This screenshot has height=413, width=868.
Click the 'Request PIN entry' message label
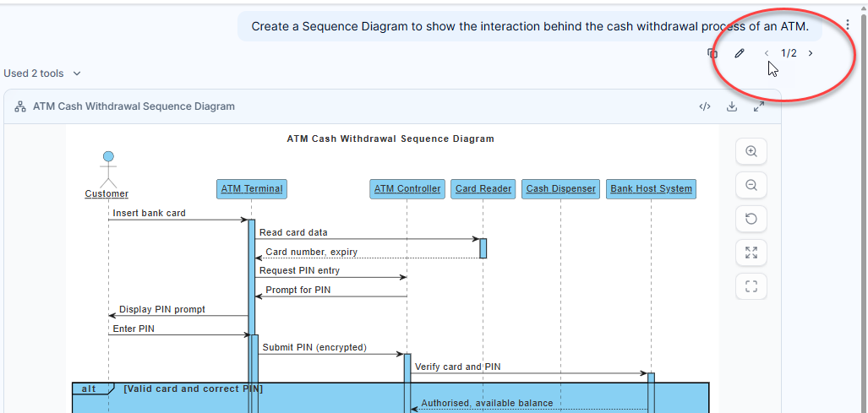tap(299, 271)
